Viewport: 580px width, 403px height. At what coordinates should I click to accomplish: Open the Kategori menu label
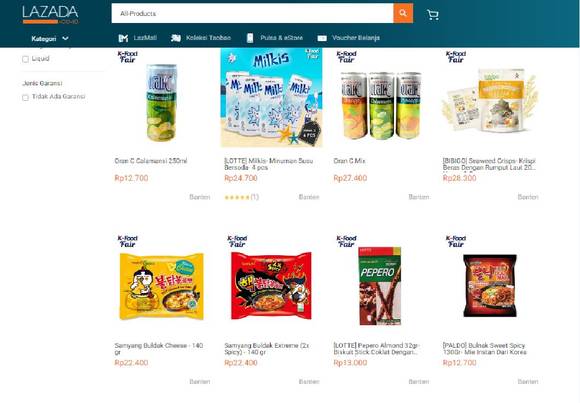(44, 38)
